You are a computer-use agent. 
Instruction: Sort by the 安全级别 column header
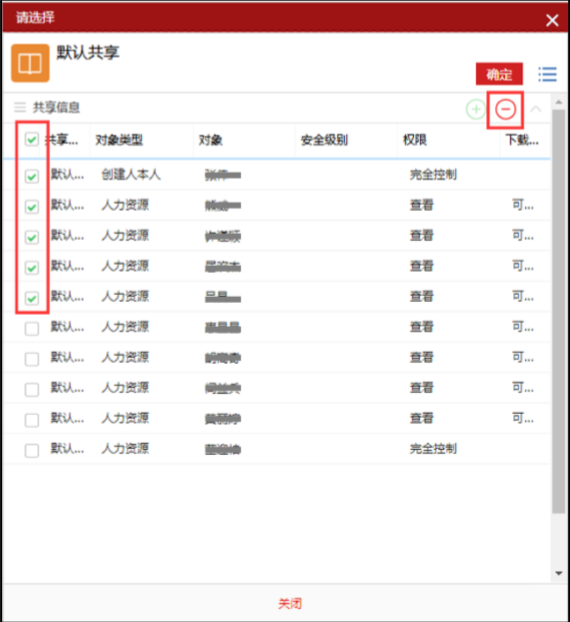point(324,140)
